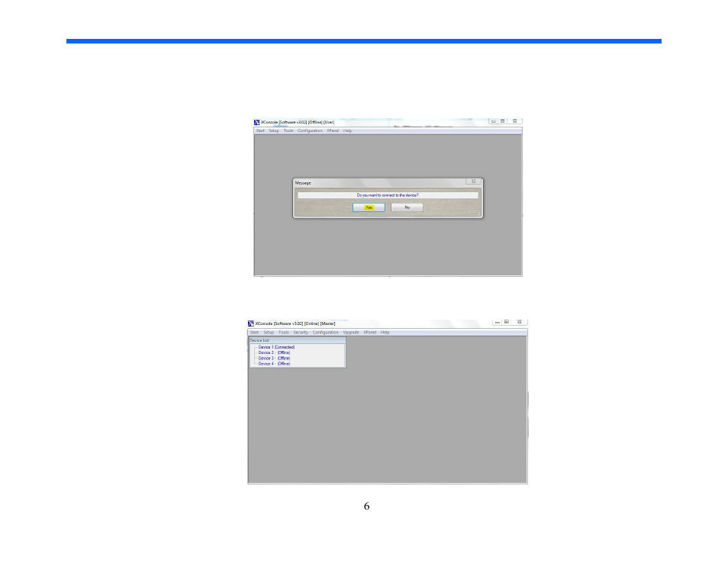Click the Device List panel header
The image size is (728, 563).
point(297,340)
